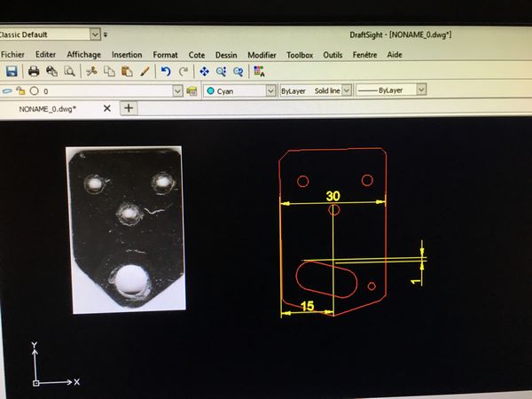
Task: Select the property painter brush icon
Action: click(x=145, y=72)
